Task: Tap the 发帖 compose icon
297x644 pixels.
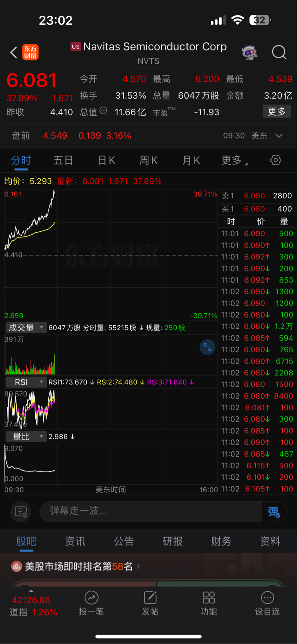Action: 150,598
